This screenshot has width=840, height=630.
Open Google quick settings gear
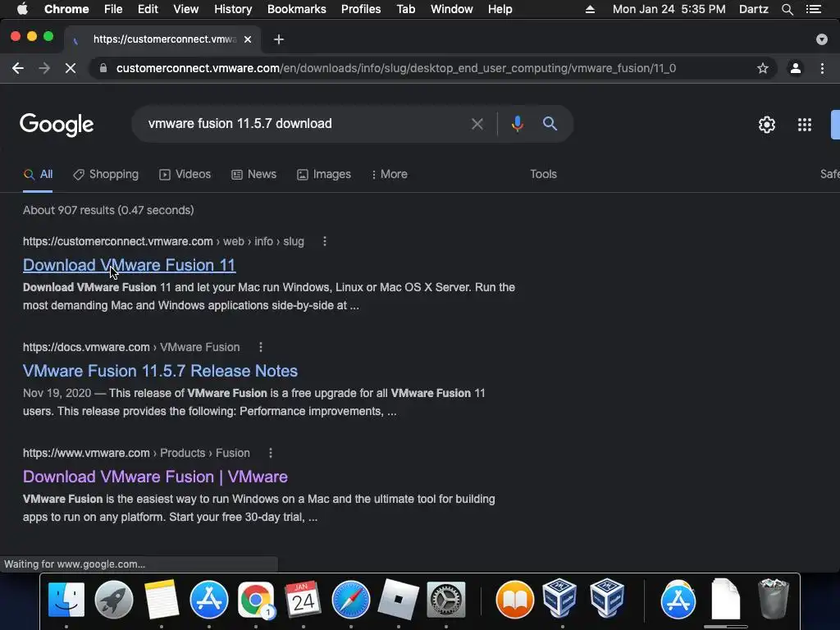click(767, 125)
